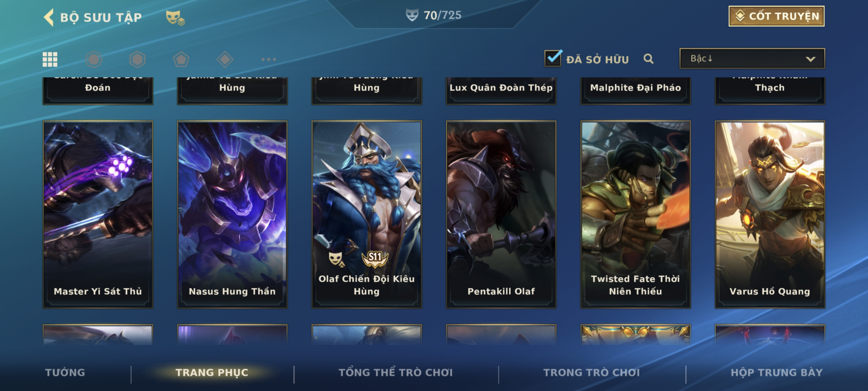The image size is (868, 391).
Task: Select the Varus Hổ Quang skin card
Action: 770,214
